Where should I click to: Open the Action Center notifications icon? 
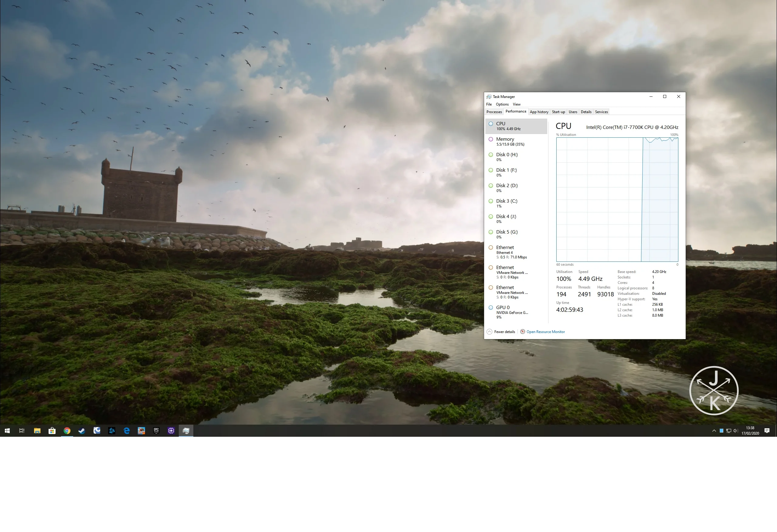coord(767,431)
